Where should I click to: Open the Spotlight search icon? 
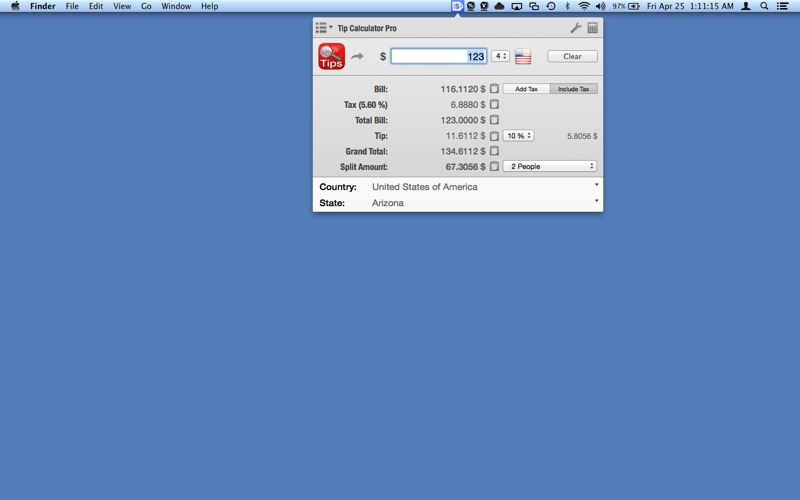point(764,6)
